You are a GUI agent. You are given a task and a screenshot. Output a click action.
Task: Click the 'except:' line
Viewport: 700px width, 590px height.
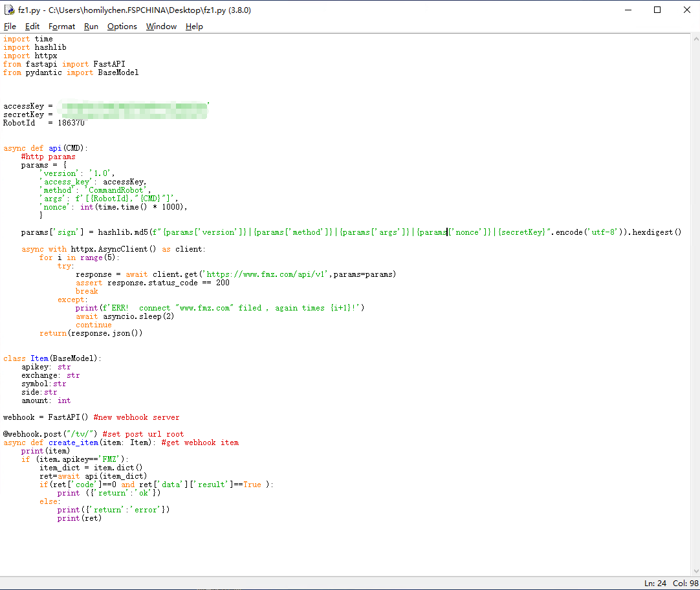pyautogui.click(x=72, y=300)
